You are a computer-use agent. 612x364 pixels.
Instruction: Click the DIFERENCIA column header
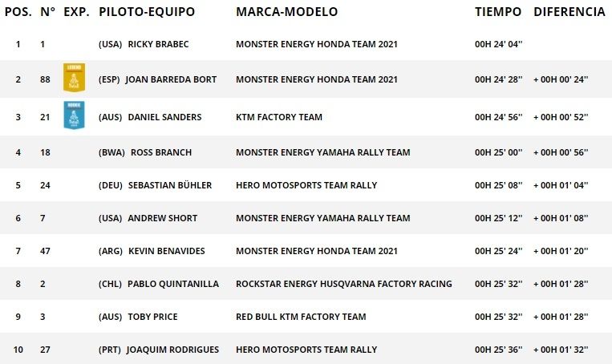click(x=569, y=12)
